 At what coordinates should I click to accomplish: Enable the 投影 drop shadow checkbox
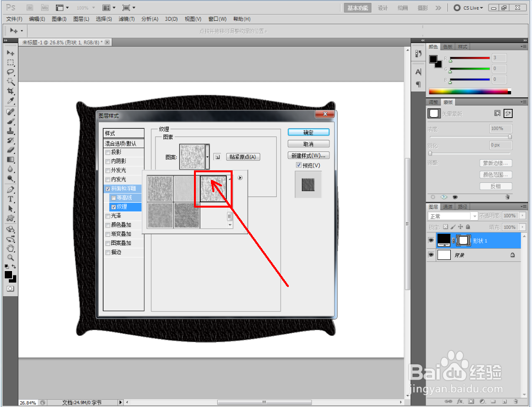point(108,152)
